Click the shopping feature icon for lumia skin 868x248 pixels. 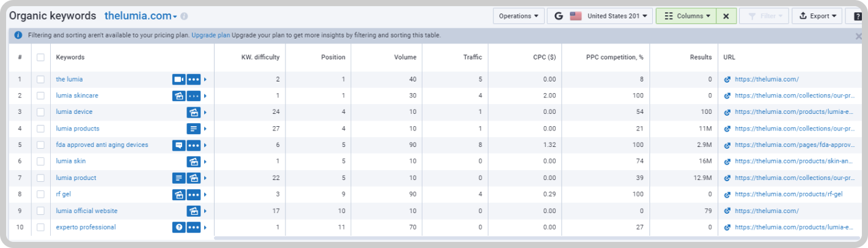click(194, 162)
